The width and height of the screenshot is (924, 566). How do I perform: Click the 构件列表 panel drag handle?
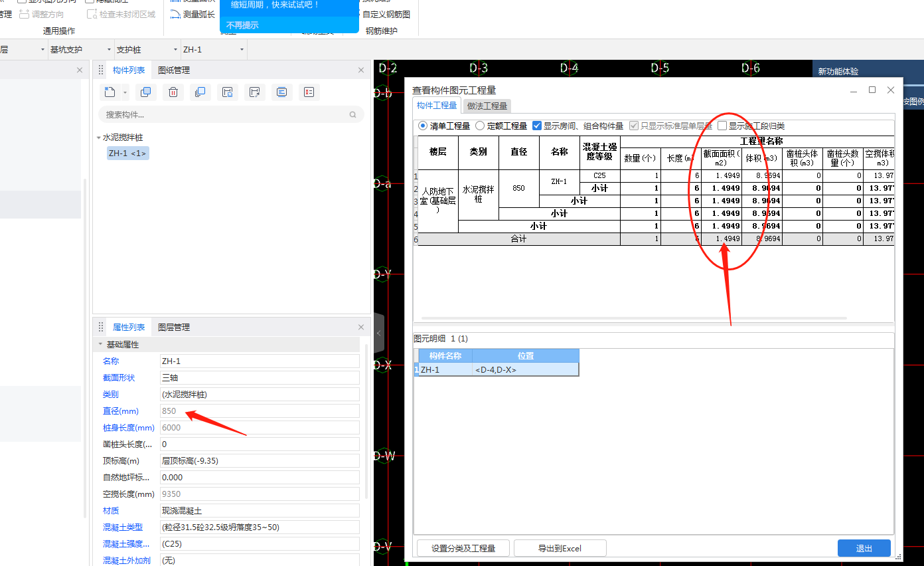(101, 70)
